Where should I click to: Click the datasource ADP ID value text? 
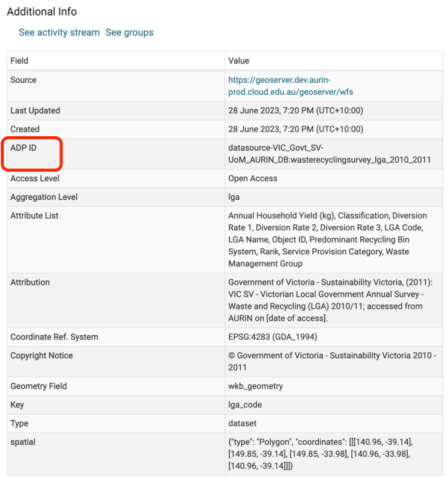329,154
